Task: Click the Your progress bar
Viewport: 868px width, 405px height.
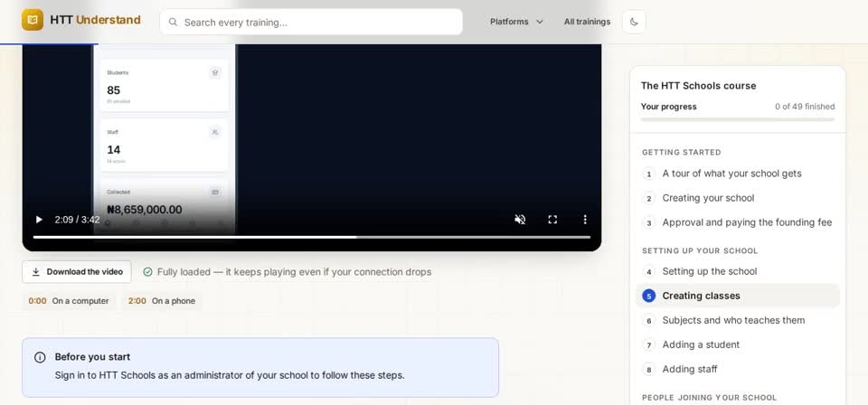Action: pos(738,119)
